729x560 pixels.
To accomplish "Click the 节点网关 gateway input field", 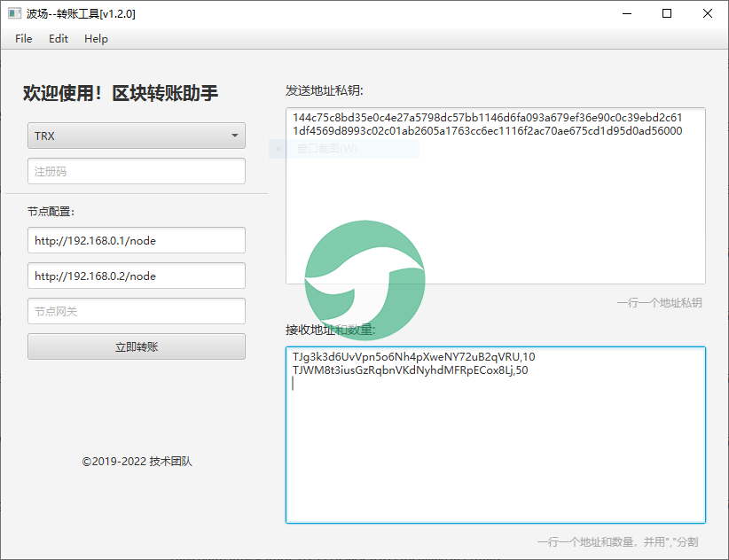I will (x=137, y=311).
